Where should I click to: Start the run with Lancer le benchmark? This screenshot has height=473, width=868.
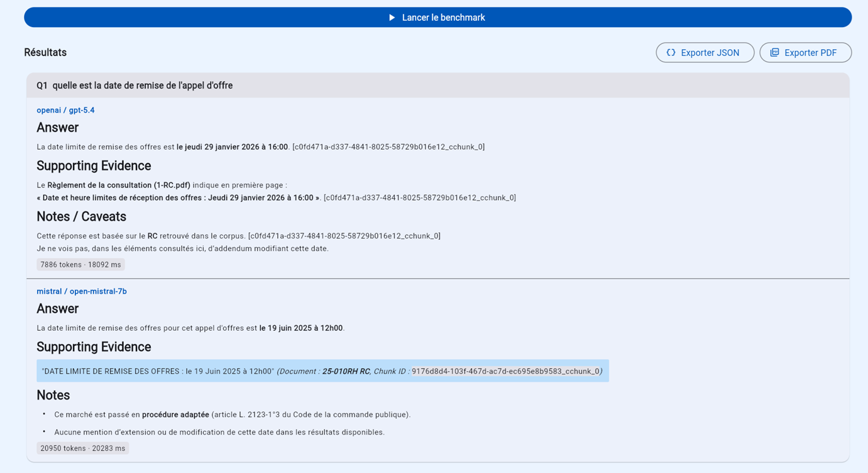[437, 18]
